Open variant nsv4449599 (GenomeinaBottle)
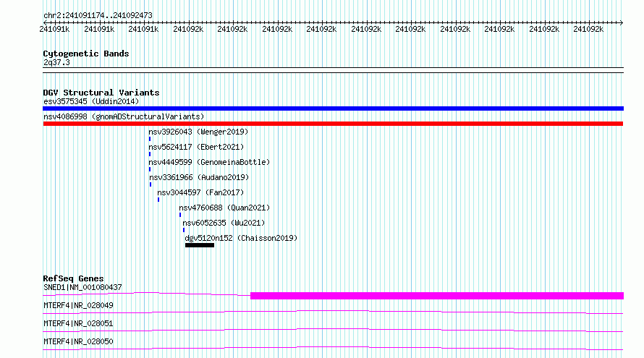 pos(209,162)
